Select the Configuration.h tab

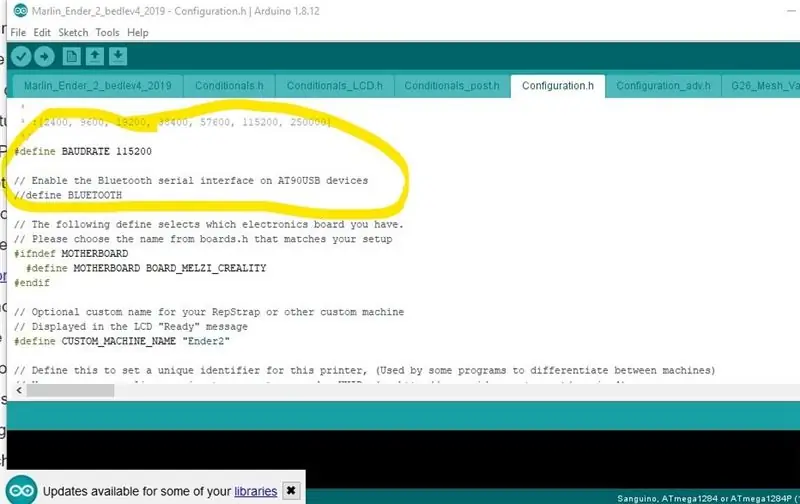point(558,86)
